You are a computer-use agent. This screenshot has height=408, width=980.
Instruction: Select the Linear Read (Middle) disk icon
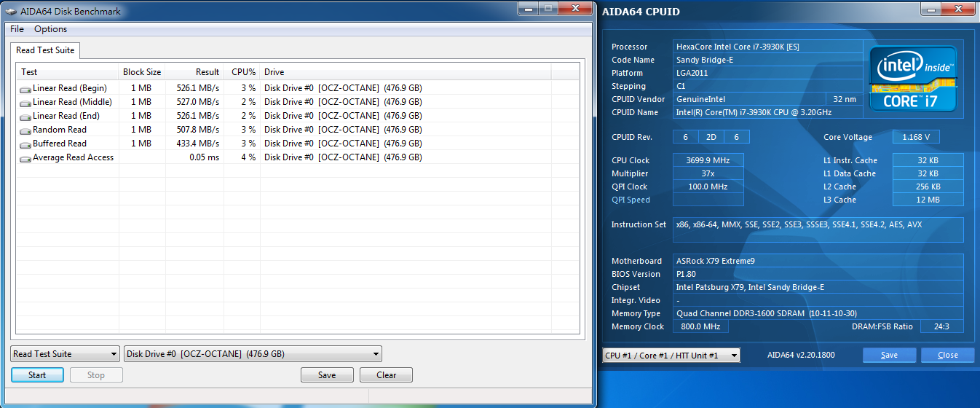[25, 103]
